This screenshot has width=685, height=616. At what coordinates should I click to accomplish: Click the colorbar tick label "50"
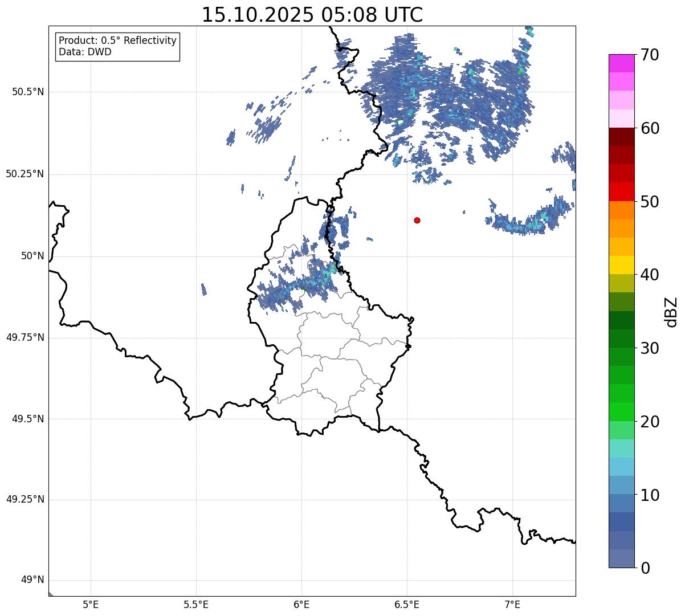click(x=650, y=202)
